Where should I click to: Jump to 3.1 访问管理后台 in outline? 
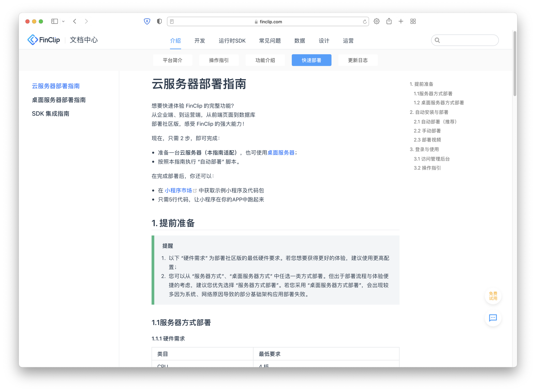click(x=432, y=159)
